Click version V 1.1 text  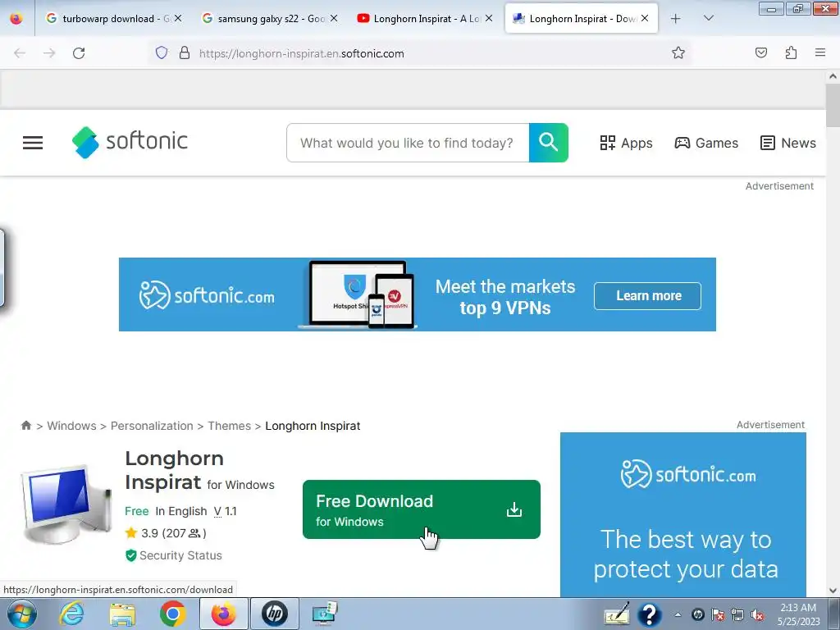click(x=225, y=511)
